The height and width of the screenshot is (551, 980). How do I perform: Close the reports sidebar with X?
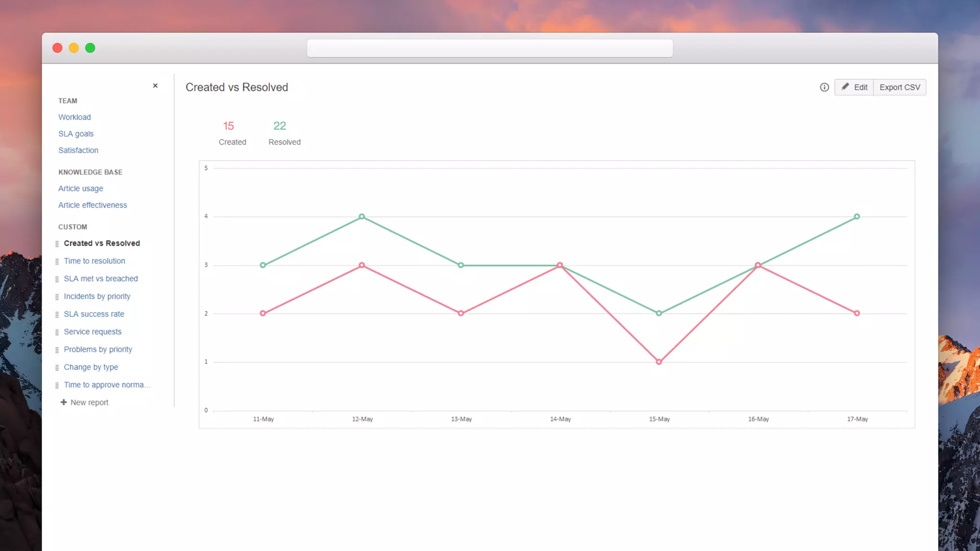coord(155,86)
